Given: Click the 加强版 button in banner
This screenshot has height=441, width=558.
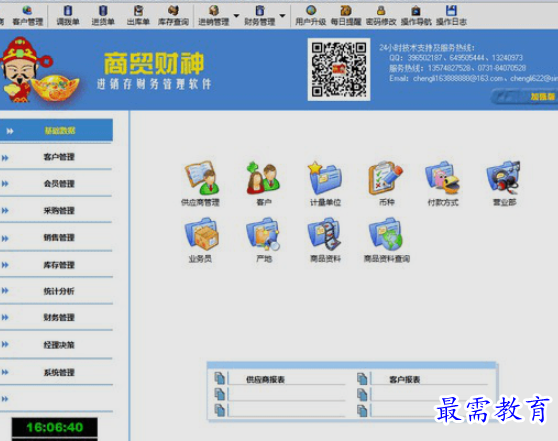Looking at the screenshot, I should coord(525,96).
